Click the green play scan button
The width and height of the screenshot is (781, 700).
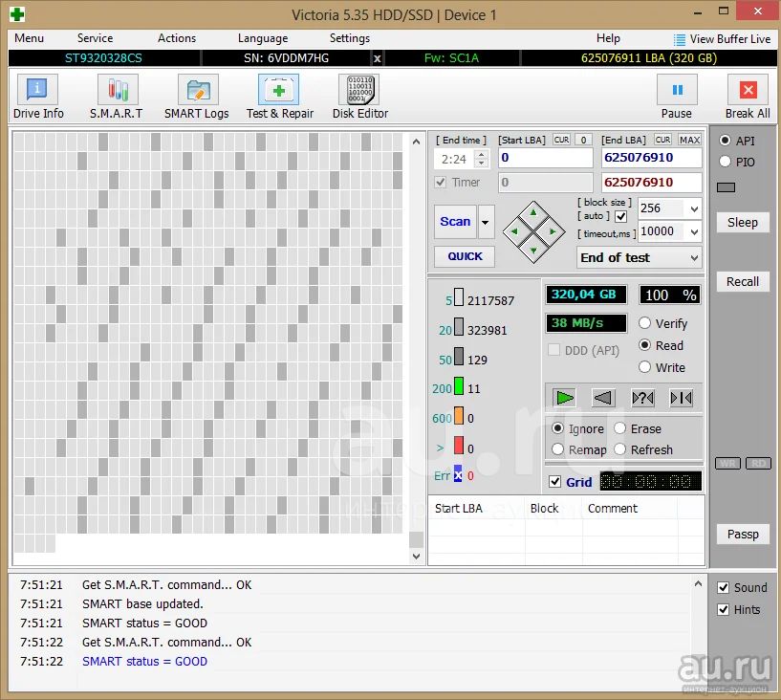pos(564,398)
